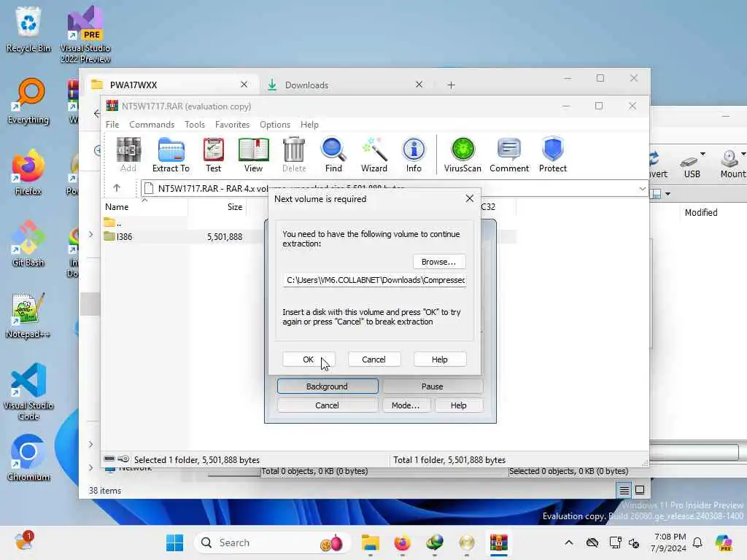Expand the tree node beside I386
This screenshot has width=747, height=560.
pos(90,234)
